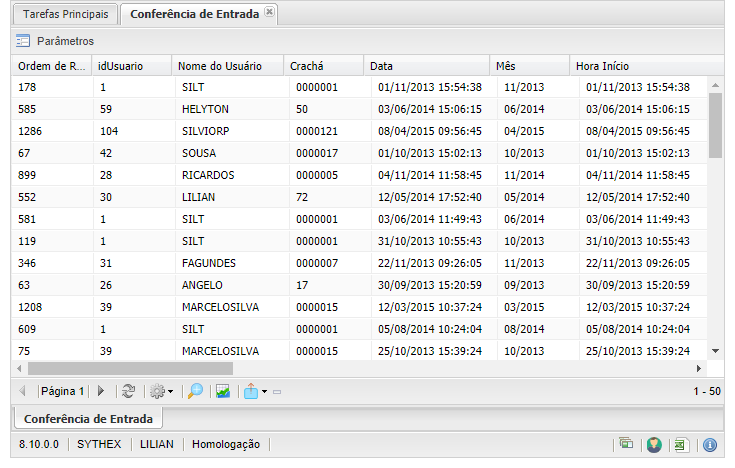Open the windows icon in status bar
Image resolution: width=735 pixels, height=468 pixels.
[x=626, y=443]
